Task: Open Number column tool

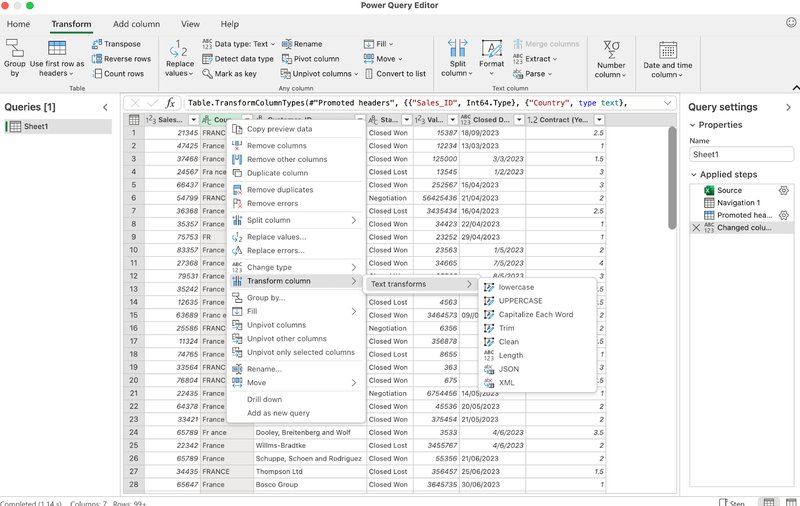Action: [611, 59]
